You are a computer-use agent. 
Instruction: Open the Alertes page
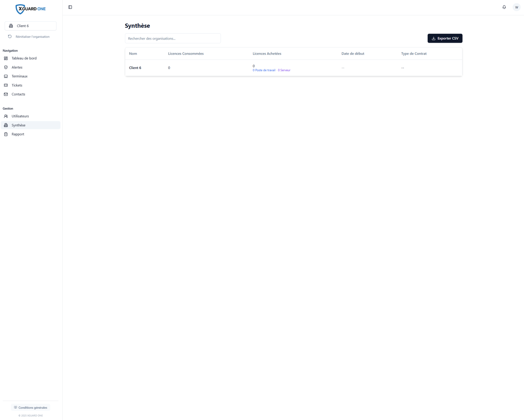coord(30,67)
